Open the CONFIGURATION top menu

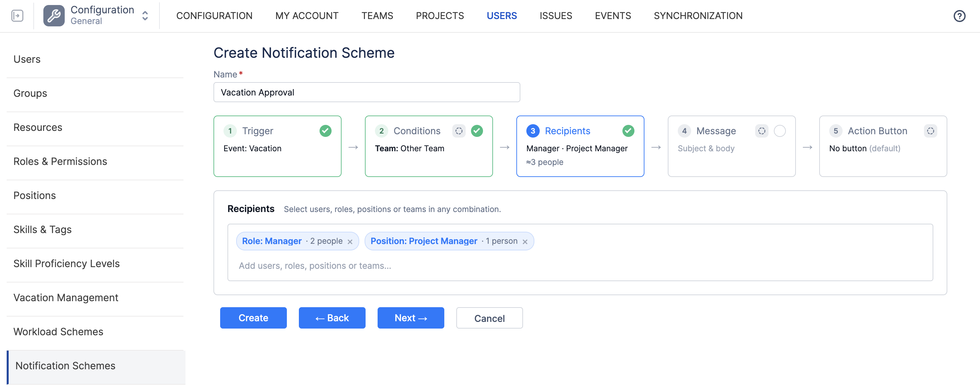pyautogui.click(x=214, y=16)
